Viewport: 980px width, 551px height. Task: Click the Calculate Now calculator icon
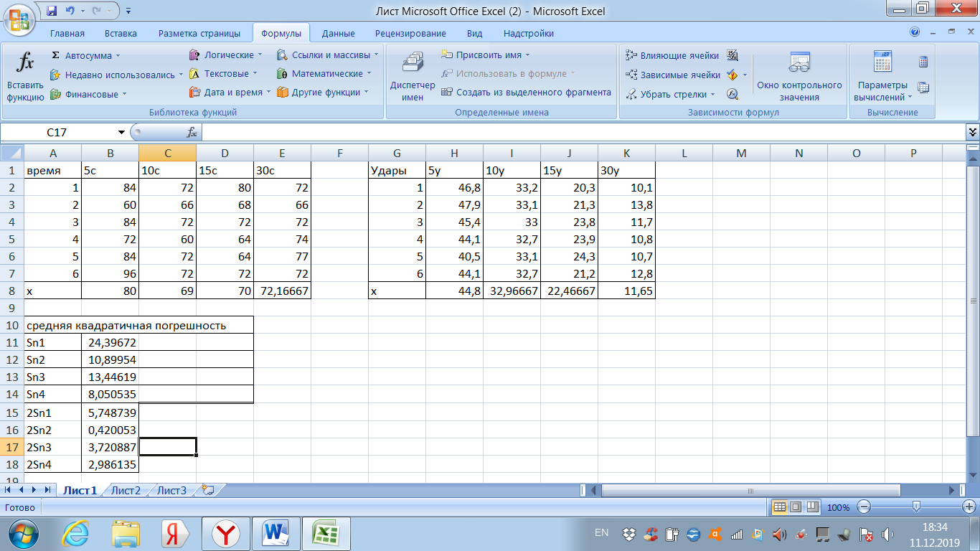923,62
